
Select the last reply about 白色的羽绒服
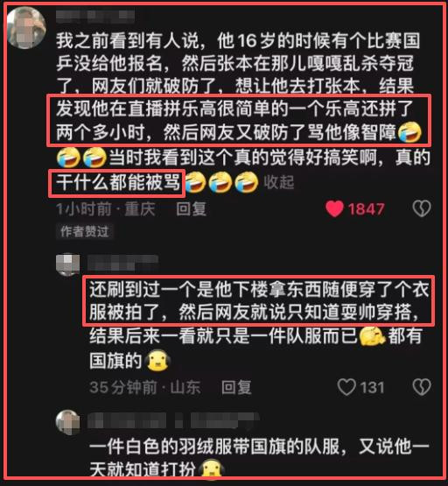(x=259, y=459)
